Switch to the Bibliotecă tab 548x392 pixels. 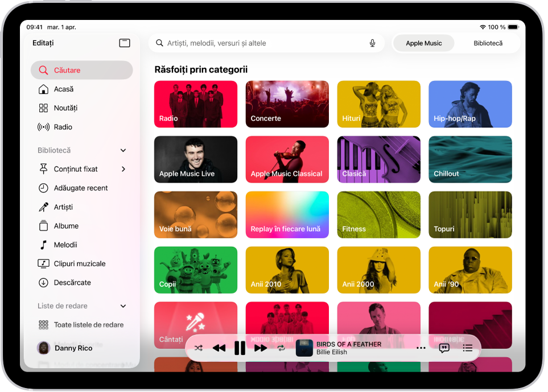[488, 43]
